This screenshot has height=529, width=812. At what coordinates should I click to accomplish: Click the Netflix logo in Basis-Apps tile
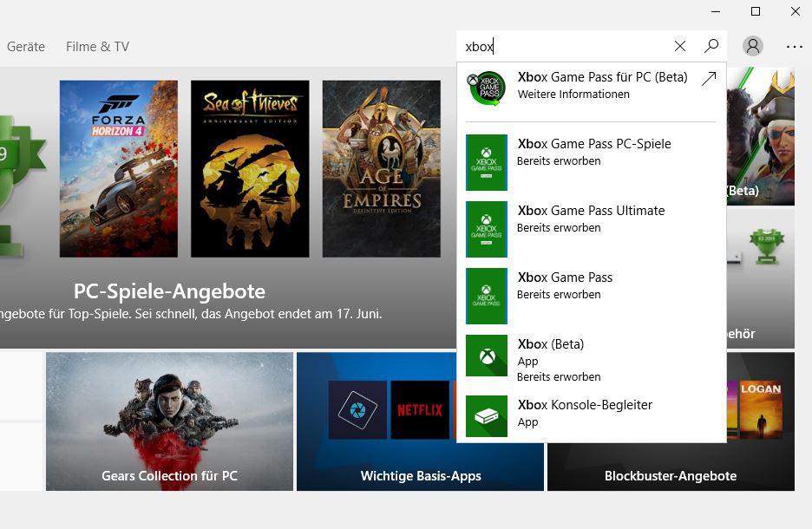[x=420, y=410]
